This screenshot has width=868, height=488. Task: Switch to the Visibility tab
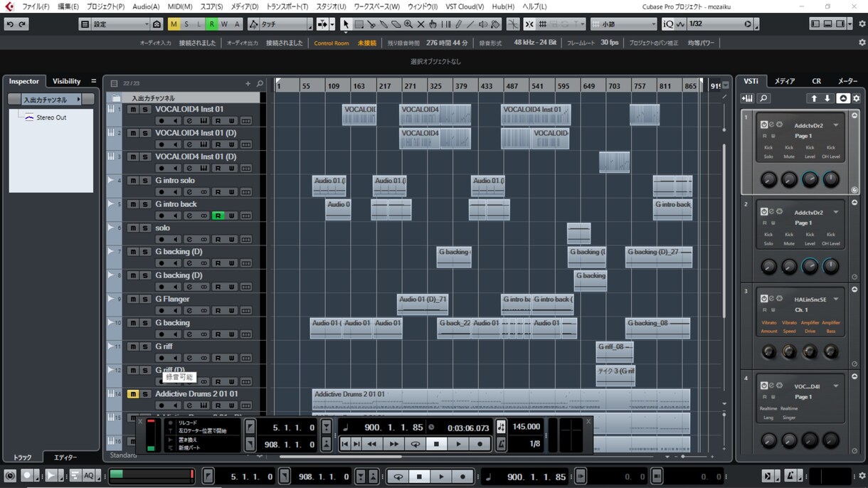[x=67, y=81]
